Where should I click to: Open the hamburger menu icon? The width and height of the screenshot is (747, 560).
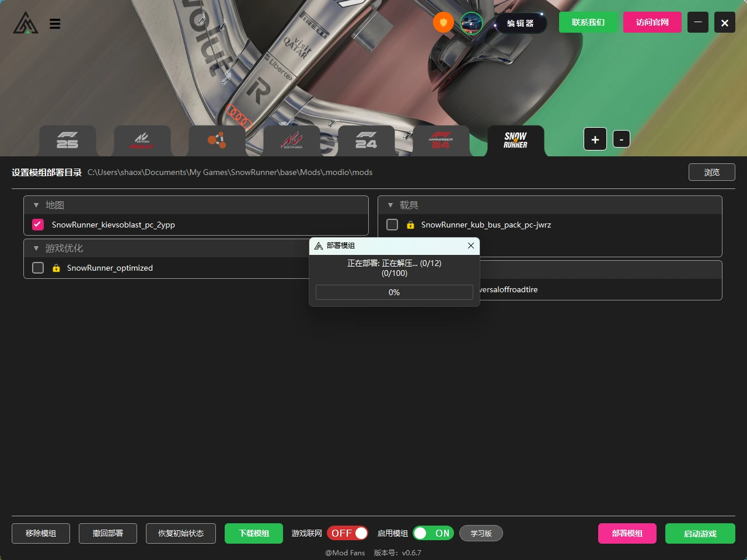point(55,24)
